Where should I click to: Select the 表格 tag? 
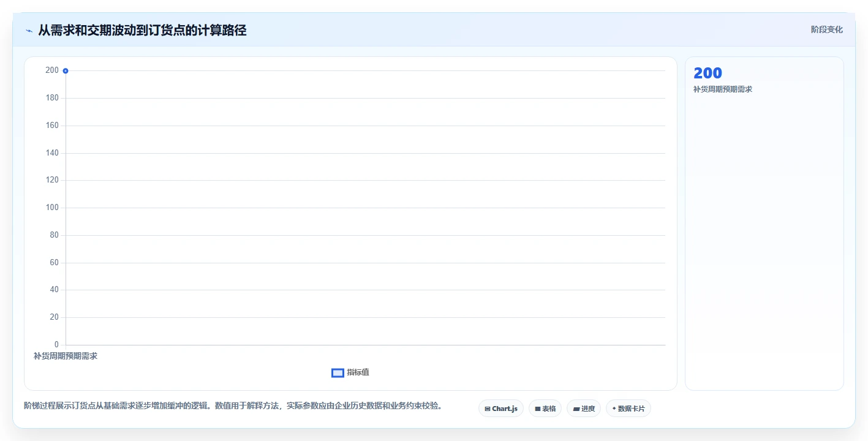(x=545, y=409)
